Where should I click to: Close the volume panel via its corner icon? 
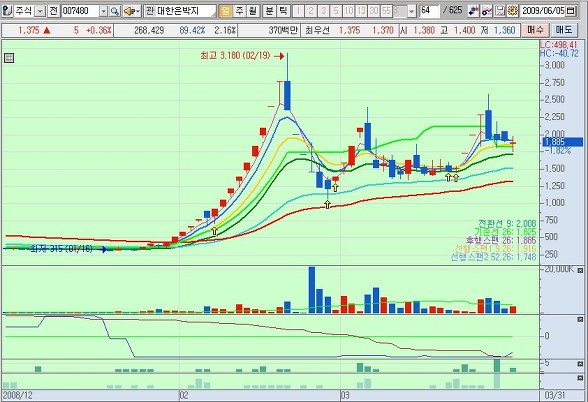pyautogui.click(x=580, y=270)
